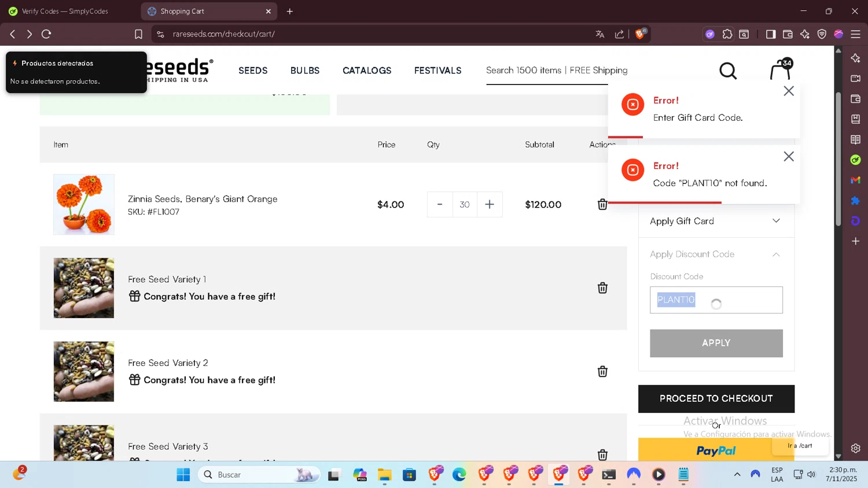Screen dimensions: 868x488
Task: Remove Free Seed Variety 2 from cart
Action: tap(602, 371)
